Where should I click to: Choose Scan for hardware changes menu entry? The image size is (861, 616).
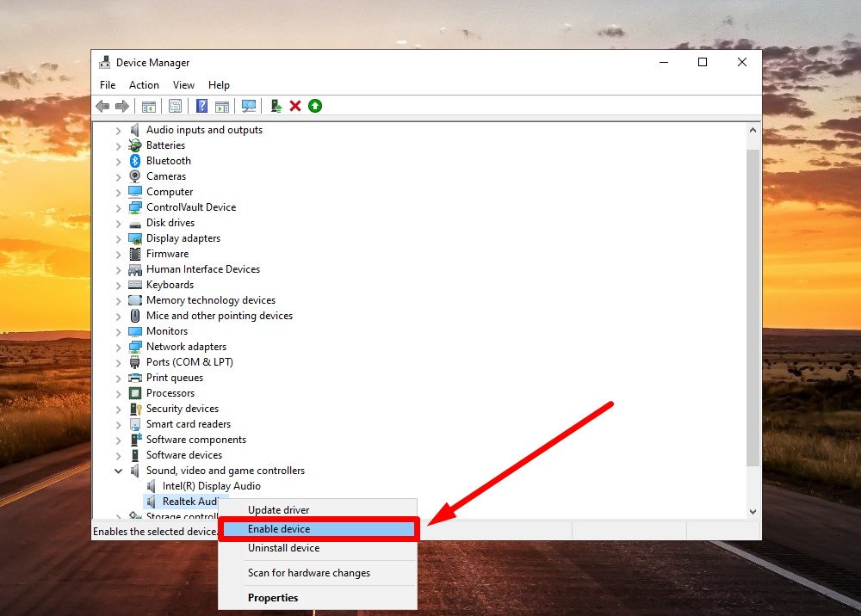318,573
